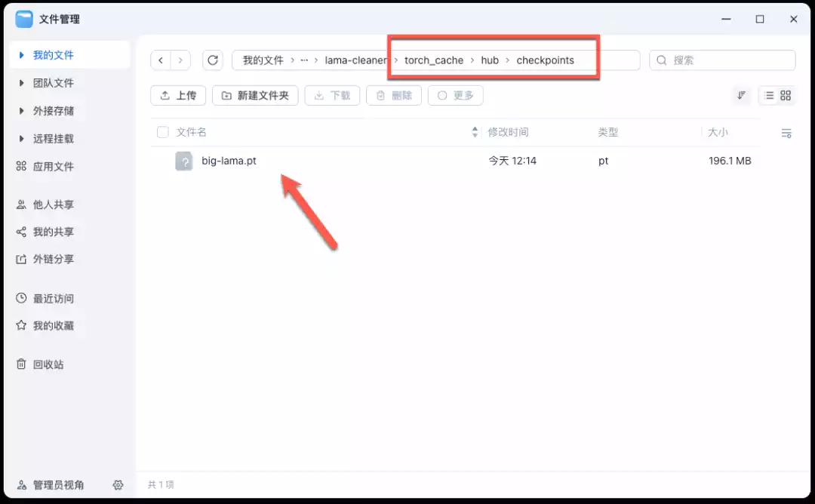
Task: Click the breadcrumb ellipsis to show hidden folders
Action: [305, 60]
